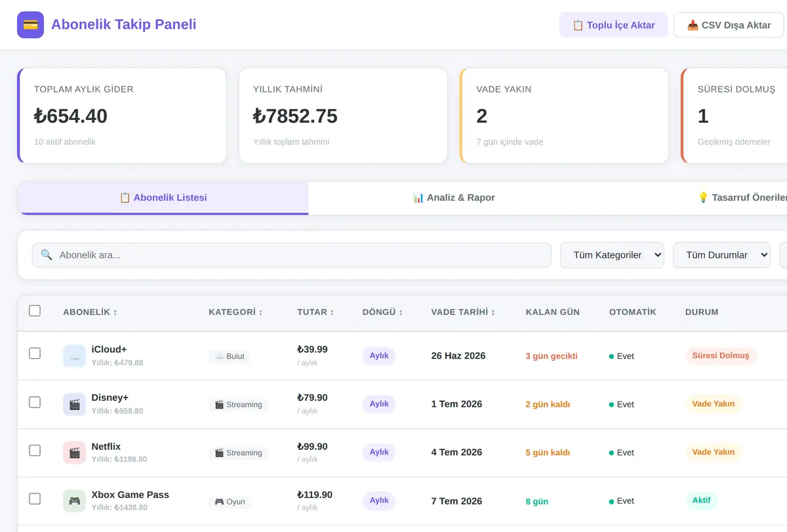The width and height of the screenshot is (787, 532).
Task: Focus the Abonelik ara search field
Action: click(292, 255)
